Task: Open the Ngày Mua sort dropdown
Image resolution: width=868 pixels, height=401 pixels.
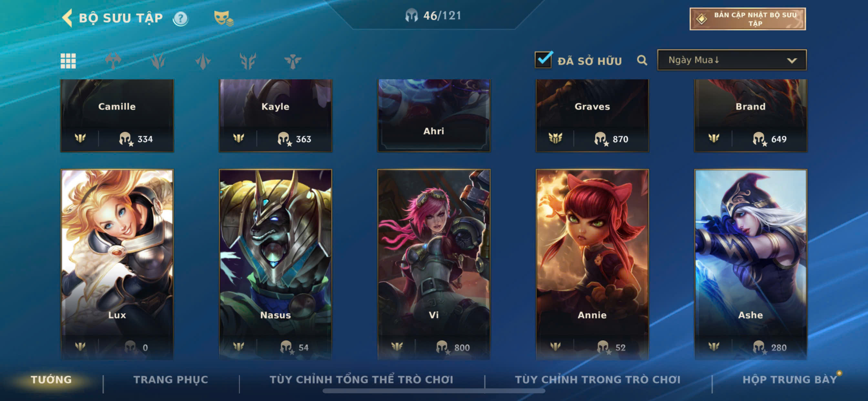Action: tap(732, 60)
